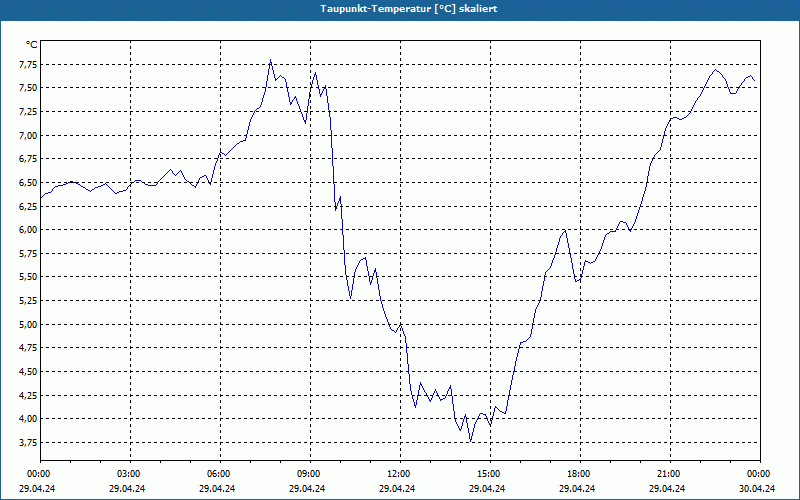The width and height of the screenshot is (800, 500).
Task: Click the 15:00 time label
Action: tap(490, 474)
